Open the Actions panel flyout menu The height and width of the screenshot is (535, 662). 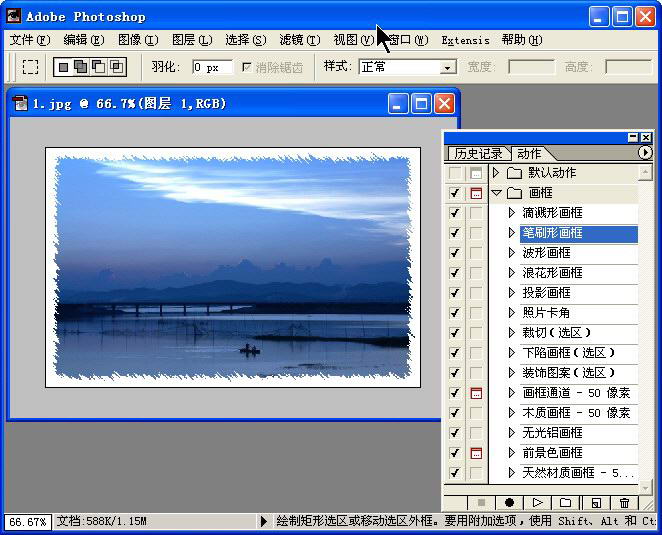point(645,153)
